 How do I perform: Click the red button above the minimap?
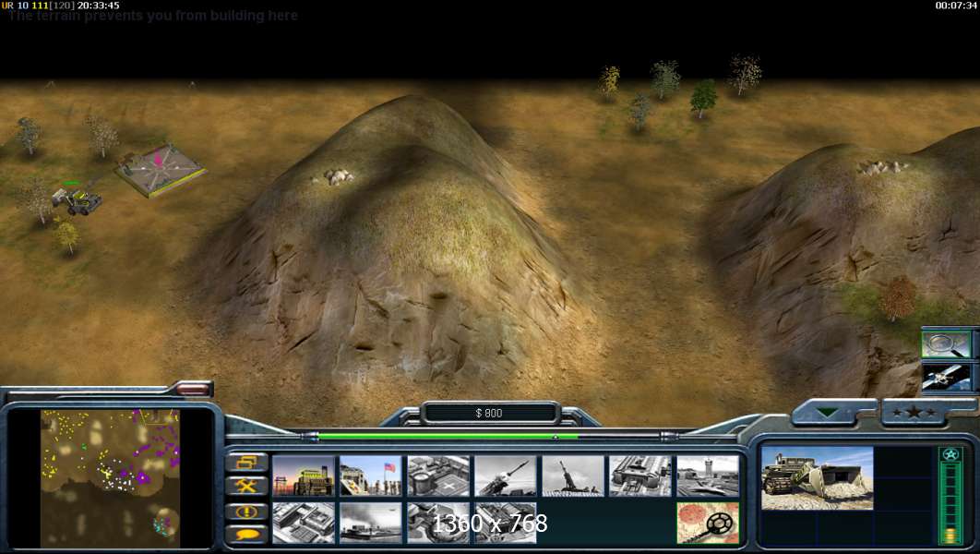pyautogui.click(x=193, y=390)
